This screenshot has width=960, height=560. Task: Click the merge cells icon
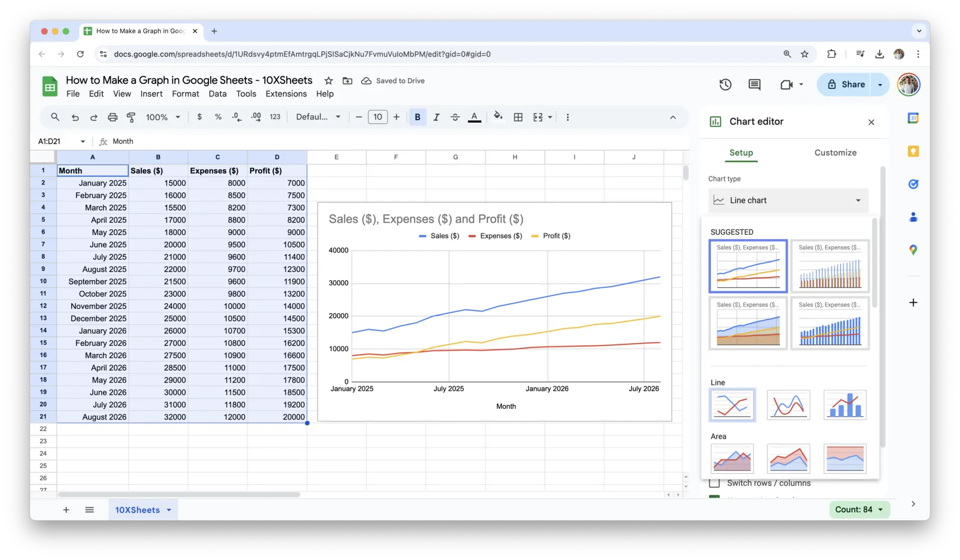(x=538, y=117)
